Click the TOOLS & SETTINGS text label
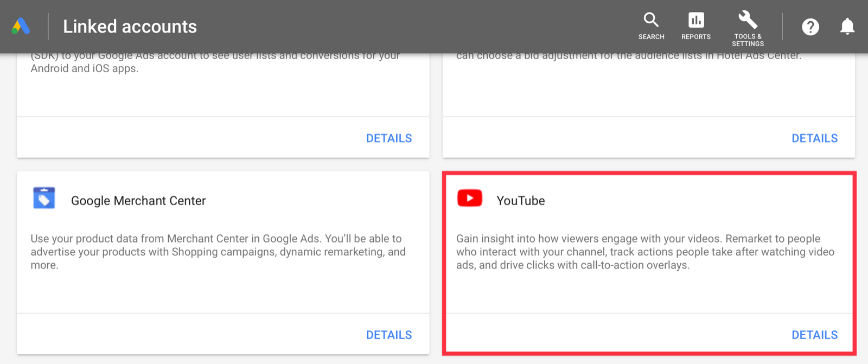The image size is (868, 364). (748, 40)
